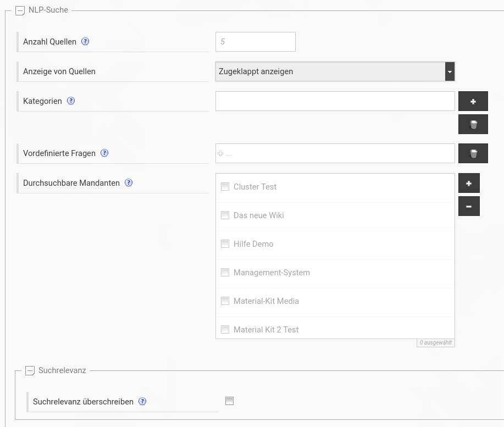Click the Durchsuchbare Mandanten label text
Viewport: 504px width, 427px height.
click(71, 183)
